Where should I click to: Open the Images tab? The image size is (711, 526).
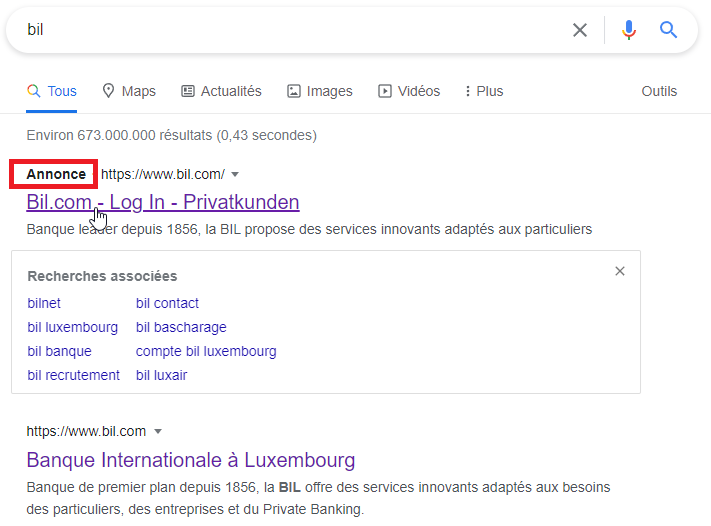[x=320, y=91]
